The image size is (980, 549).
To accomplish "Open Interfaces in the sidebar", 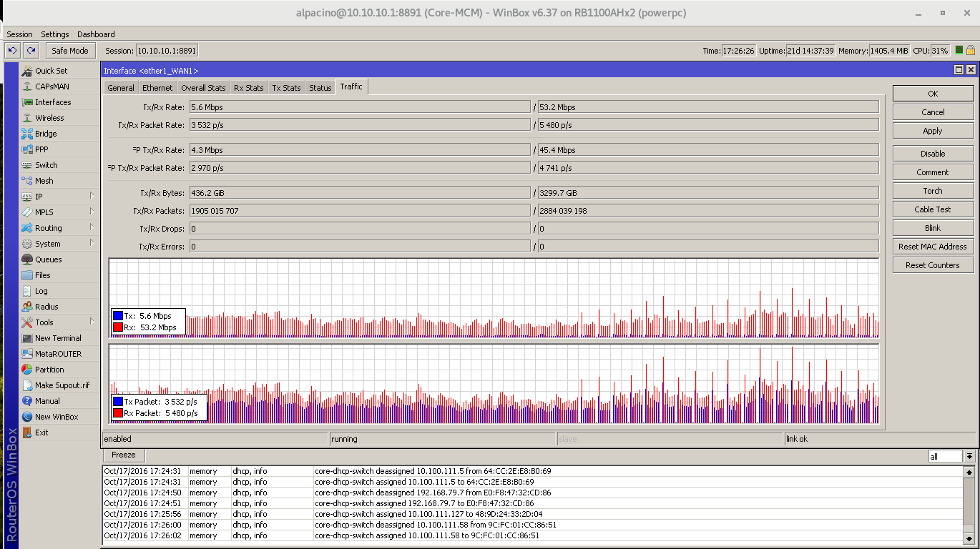I will point(53,102).
